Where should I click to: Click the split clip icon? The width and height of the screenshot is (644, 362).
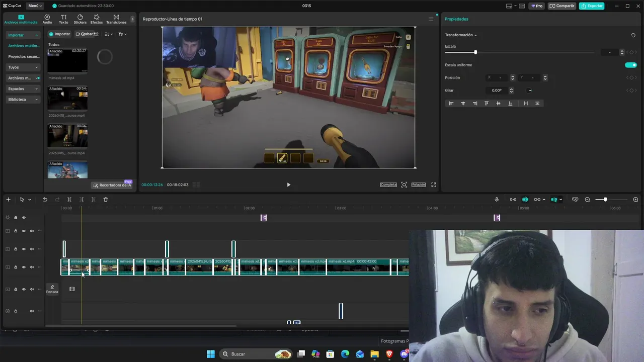coord(69,200)
